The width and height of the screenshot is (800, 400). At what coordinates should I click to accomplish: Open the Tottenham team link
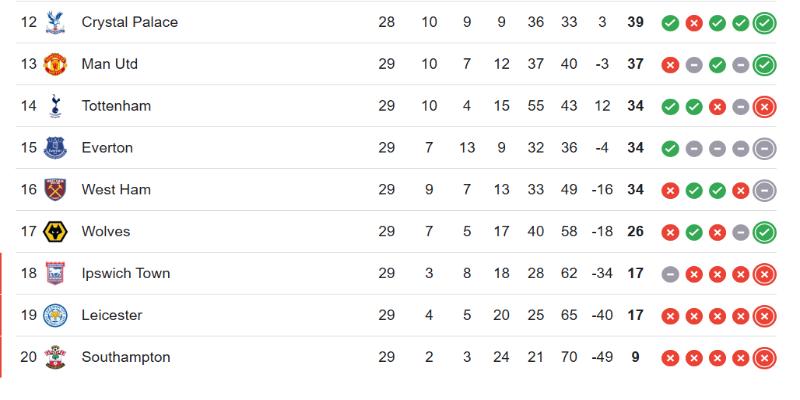coord(116,106)
